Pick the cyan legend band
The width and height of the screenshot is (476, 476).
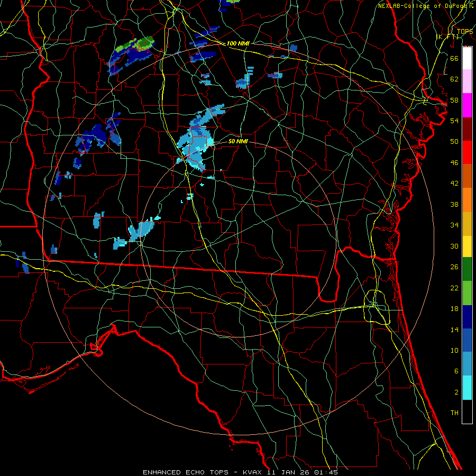[467, 388]
